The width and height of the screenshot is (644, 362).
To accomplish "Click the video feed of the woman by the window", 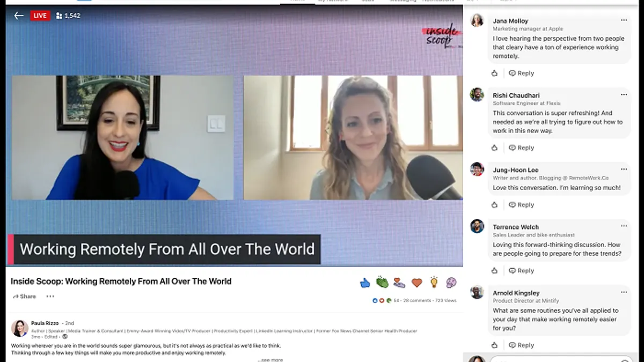I will pos(353,138).
